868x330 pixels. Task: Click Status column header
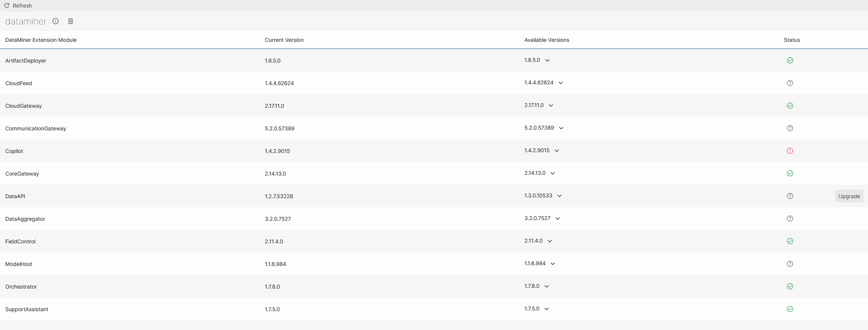(792, 40)
